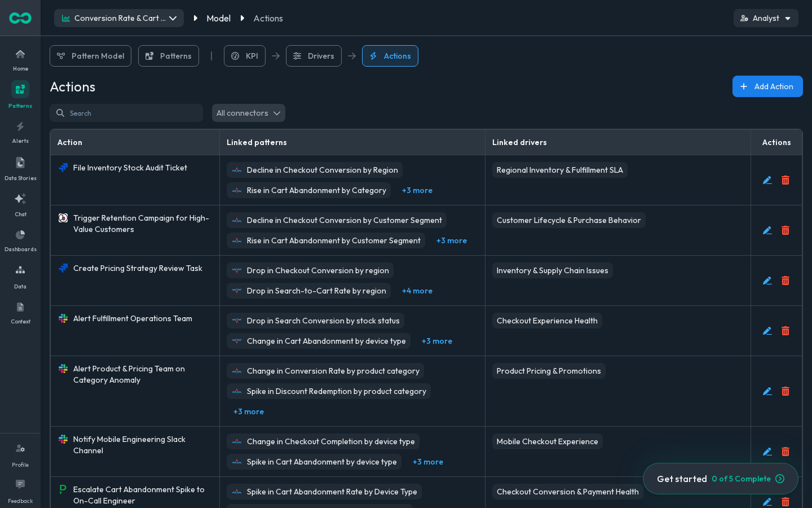
Task: Expand +3 more for Retention Campaign patterns
Action: click(452, 240)
